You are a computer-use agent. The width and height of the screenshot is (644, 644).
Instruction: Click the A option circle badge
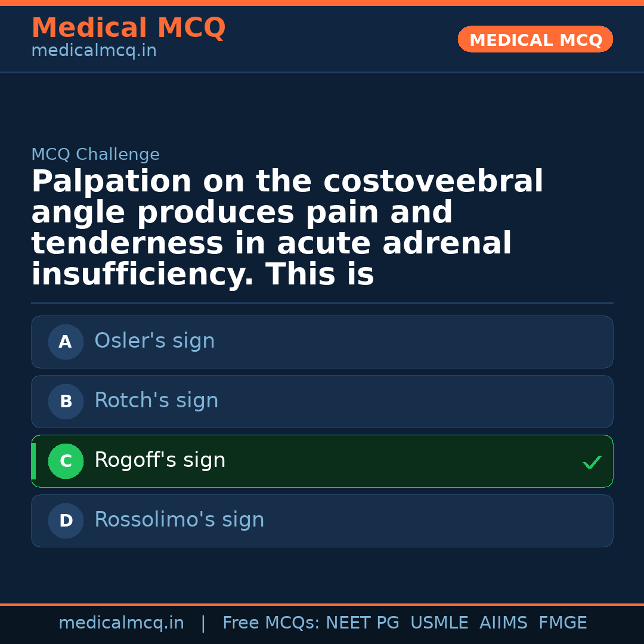(x=66, y=342)
